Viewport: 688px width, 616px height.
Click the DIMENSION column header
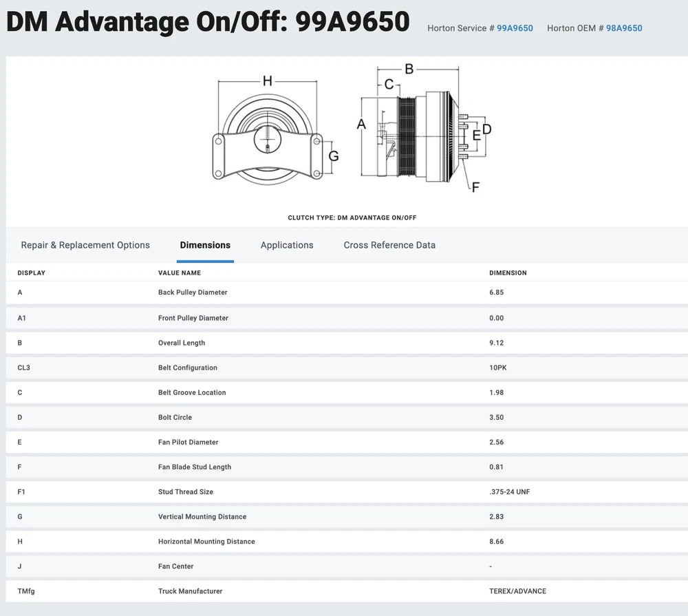click(508, 273)
